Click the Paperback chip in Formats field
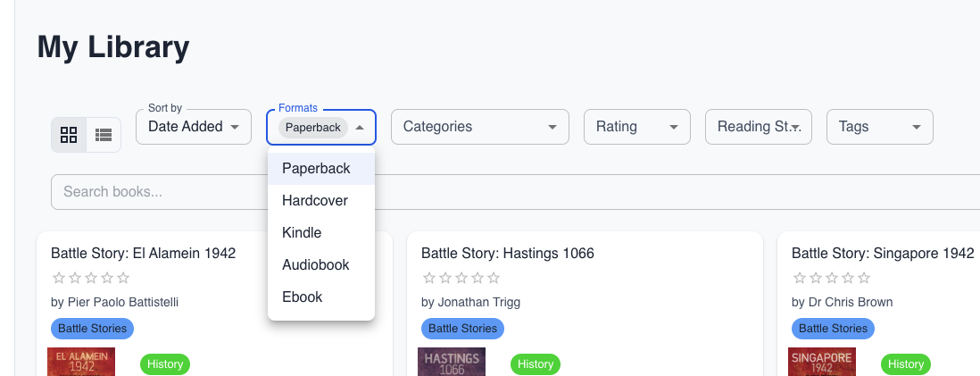 (x=313, y=128)
